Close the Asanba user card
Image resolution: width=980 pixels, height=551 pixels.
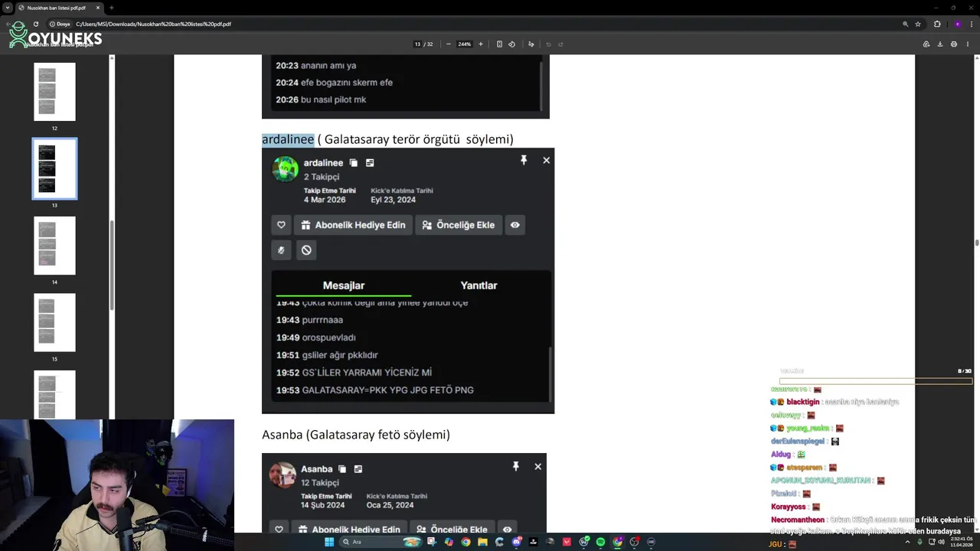pos(537,466)
